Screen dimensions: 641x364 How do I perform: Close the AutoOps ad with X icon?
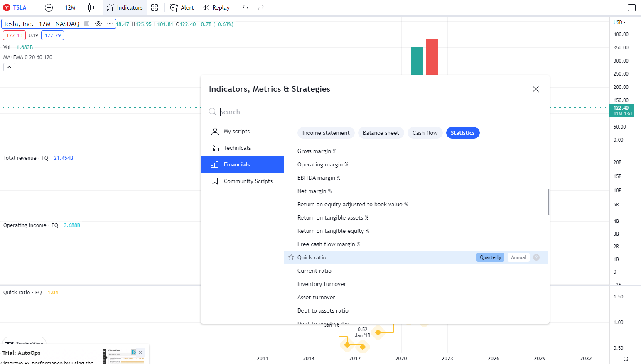tap(140, 352)
